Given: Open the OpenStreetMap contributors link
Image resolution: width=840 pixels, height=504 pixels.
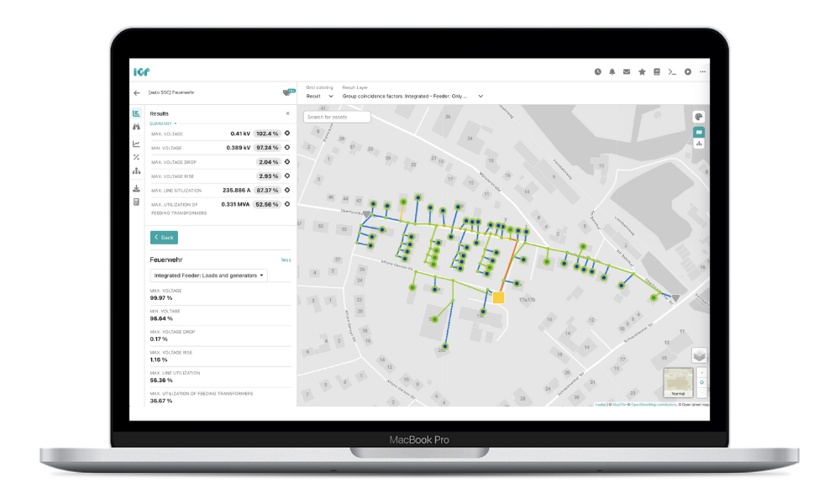Looking at the screenshot, I should [x=654, y=404].
